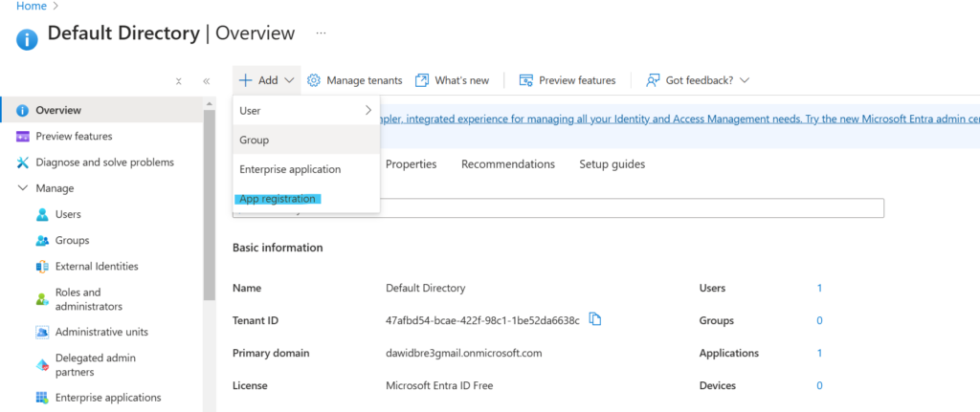Copy the Tenant ID to clipboard

[x=595, y=319]
